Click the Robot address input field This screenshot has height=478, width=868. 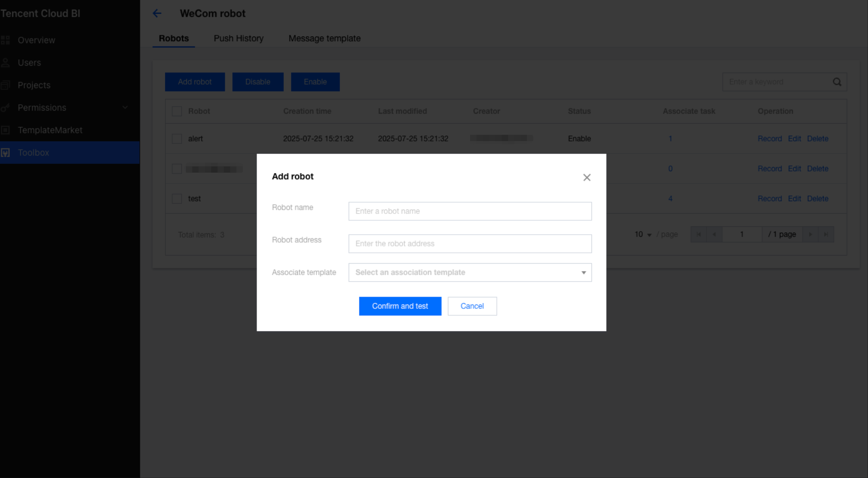tap(470, 244)
